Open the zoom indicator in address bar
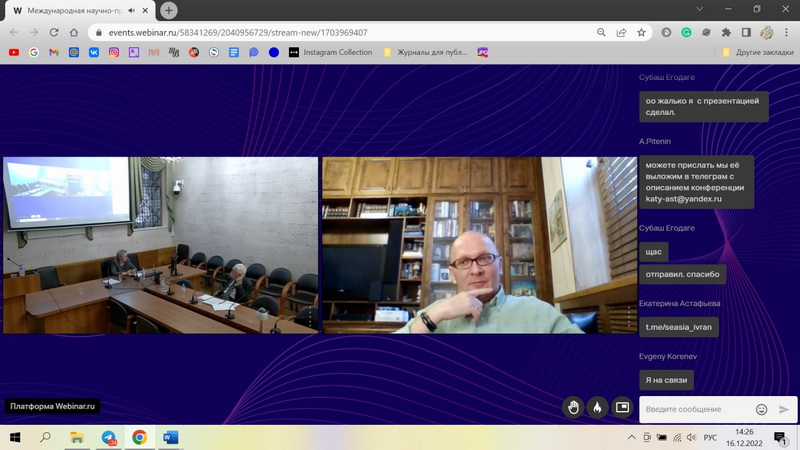The image size is (800, 450). coord(601,33)
